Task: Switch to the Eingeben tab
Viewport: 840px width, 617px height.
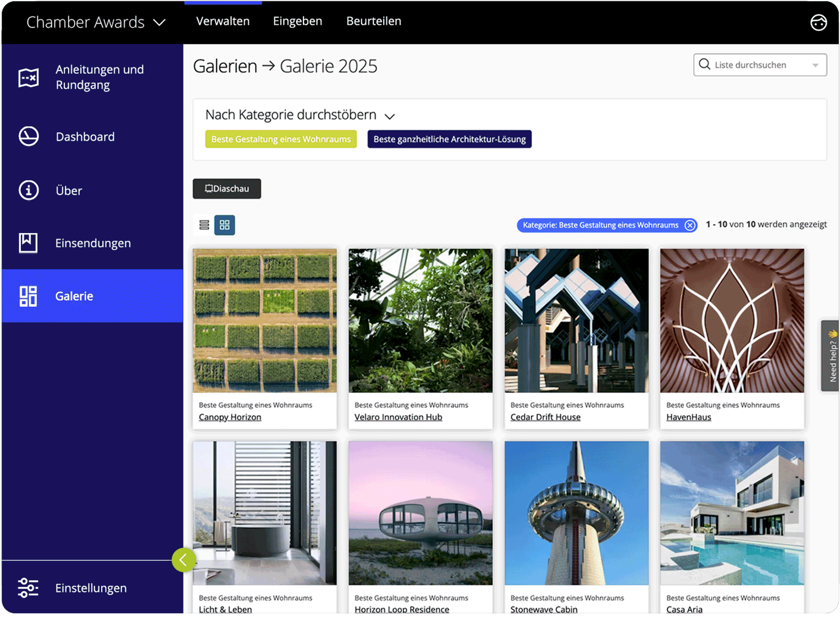Action: [x=297, y=21]
